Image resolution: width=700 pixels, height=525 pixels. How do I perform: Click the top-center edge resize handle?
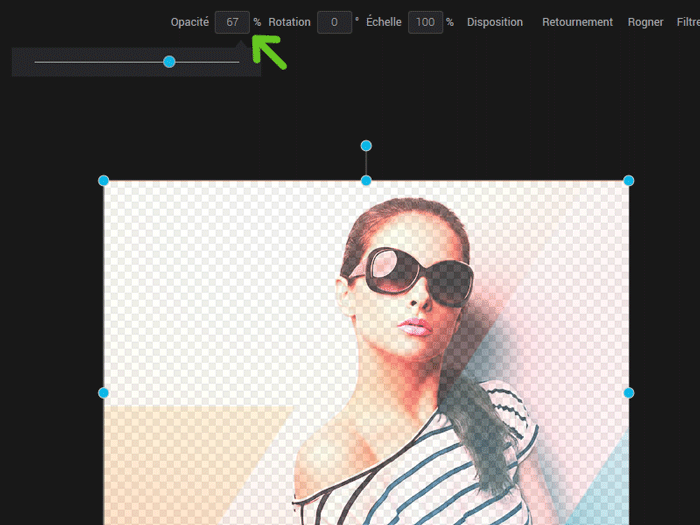pos(366,180)
